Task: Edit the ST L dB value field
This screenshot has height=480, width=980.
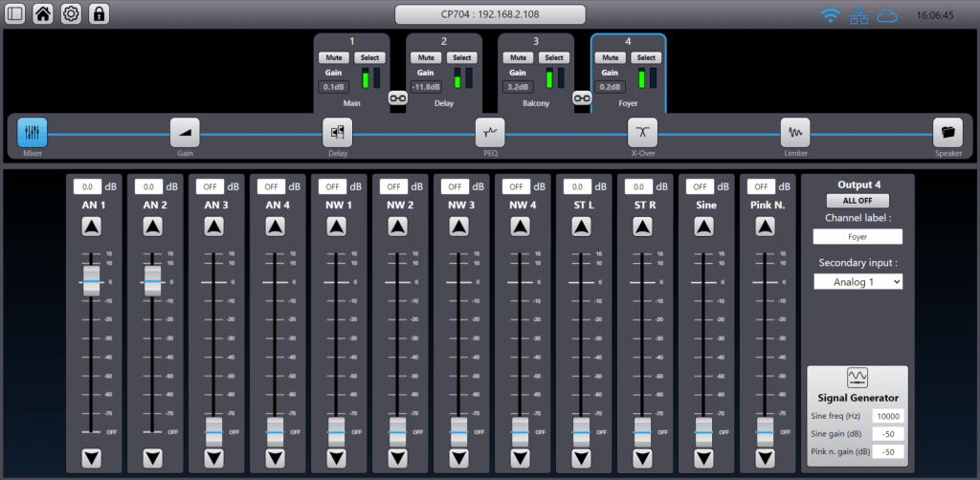Action: click(x=577, y=186)
